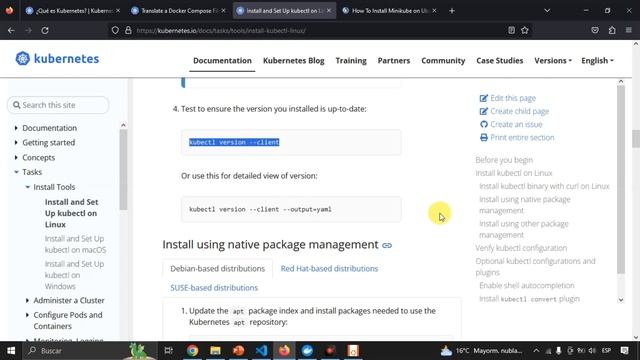Go back with the browser back arrow
Screen dimensions: 640x360
point(11,30)
